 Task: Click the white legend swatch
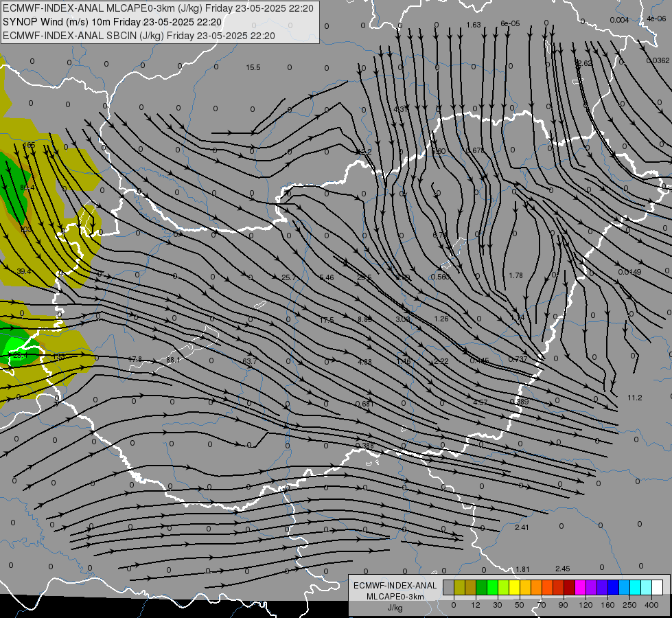(657, 588)
